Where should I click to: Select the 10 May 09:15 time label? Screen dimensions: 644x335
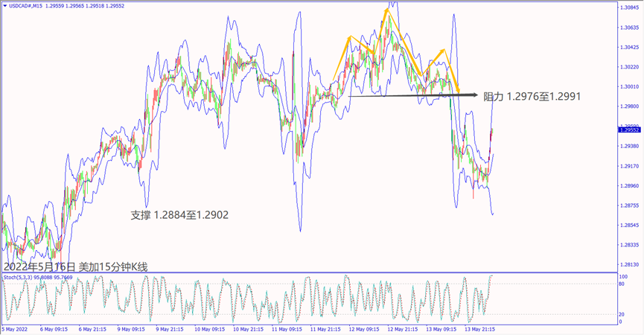point(210,328)
